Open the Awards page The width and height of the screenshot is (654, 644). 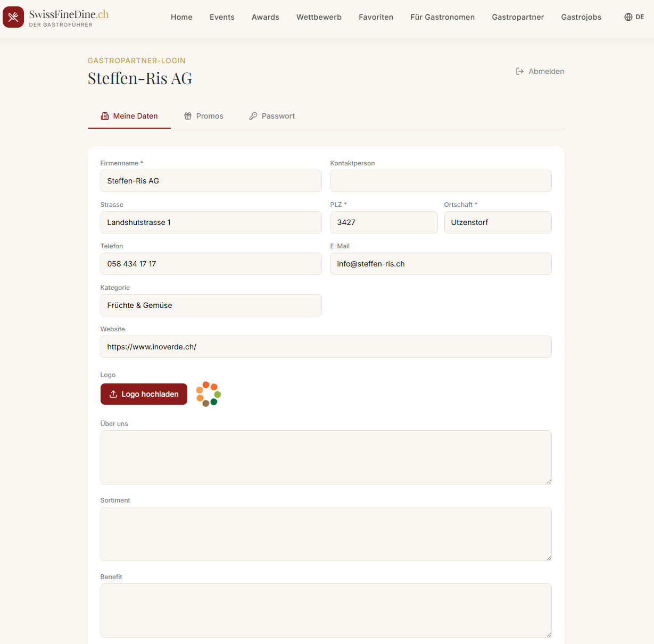click(266, 17)
